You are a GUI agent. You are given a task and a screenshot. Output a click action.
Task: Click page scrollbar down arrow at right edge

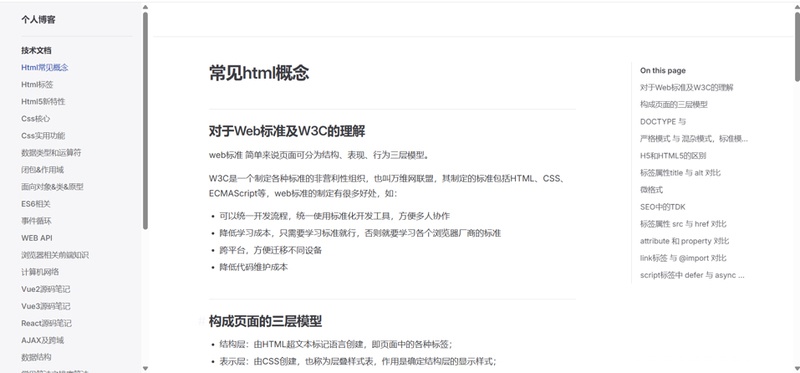click(x=797, y=368)
